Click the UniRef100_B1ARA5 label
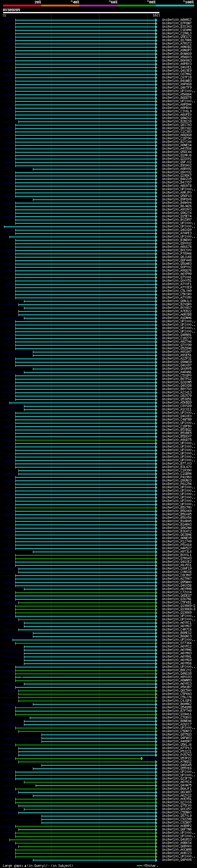 tap(177, 521)
